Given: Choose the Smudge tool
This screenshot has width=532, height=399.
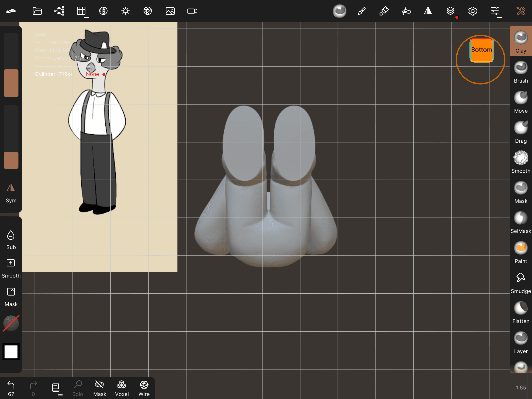Looking at the screenshot, I should point(521,282).
